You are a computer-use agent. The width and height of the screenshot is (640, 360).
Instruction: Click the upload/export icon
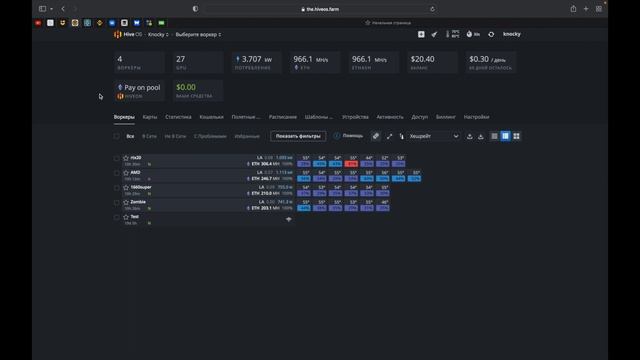(470, 136)
